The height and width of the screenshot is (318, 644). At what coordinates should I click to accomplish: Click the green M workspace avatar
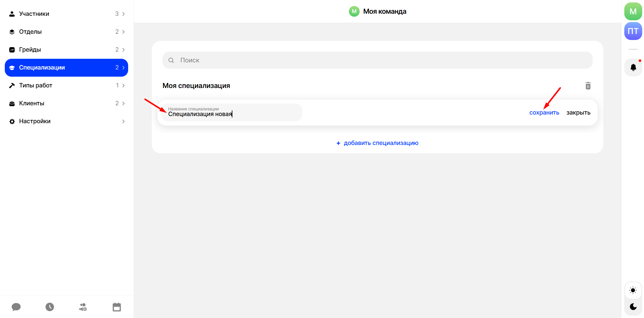point(633,12)
